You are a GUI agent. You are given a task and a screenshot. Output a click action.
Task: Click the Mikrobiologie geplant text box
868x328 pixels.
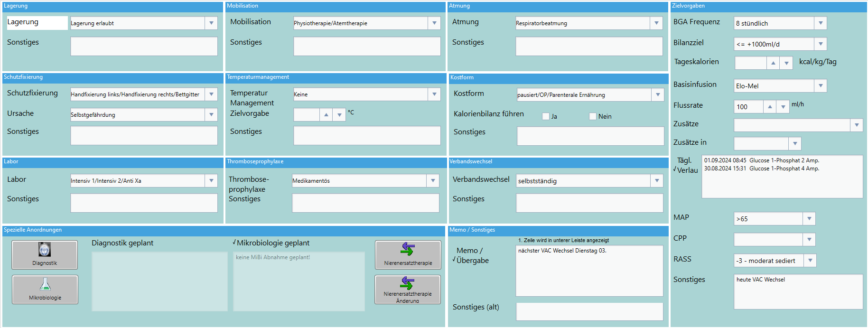click(x=299, y=281)
